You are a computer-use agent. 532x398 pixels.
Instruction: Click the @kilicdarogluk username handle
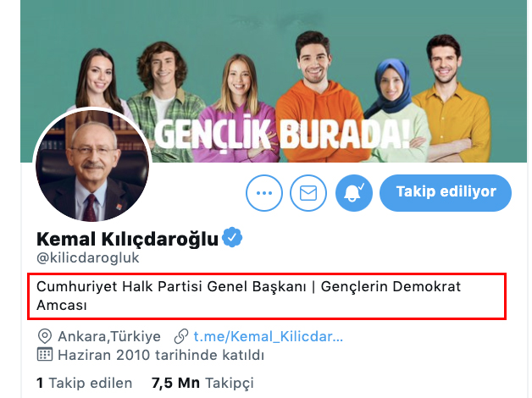88,257
